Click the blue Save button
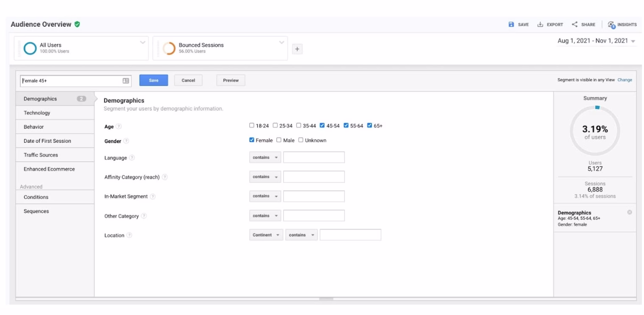This screenshot has width=644, height=315. [x=153, y=80]
